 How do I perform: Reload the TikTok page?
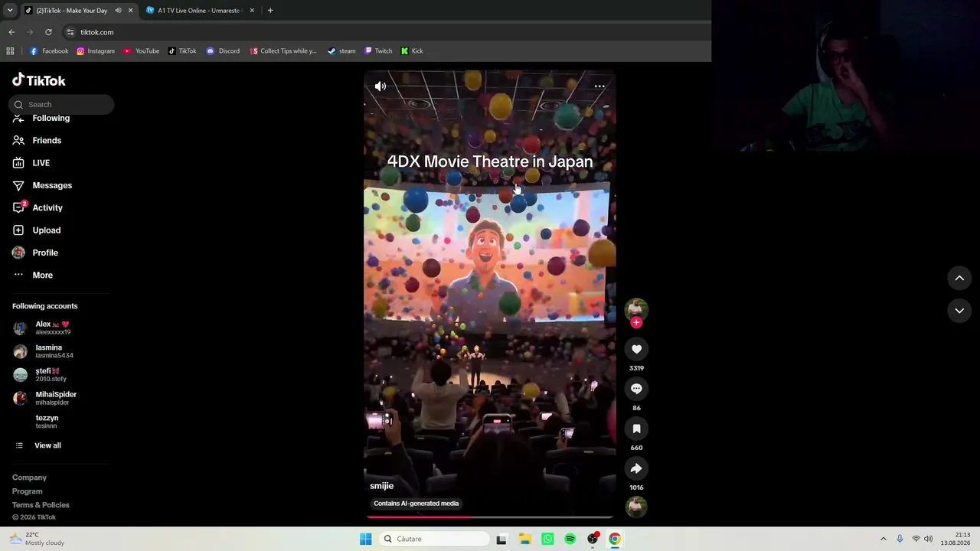pos(48,32)
